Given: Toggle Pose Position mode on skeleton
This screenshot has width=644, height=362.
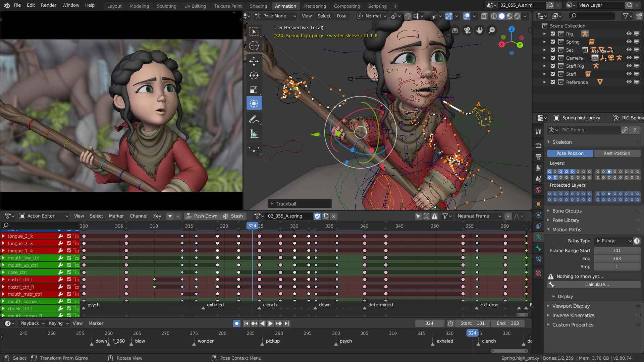Looking at the screenshot, I should 570,153.
